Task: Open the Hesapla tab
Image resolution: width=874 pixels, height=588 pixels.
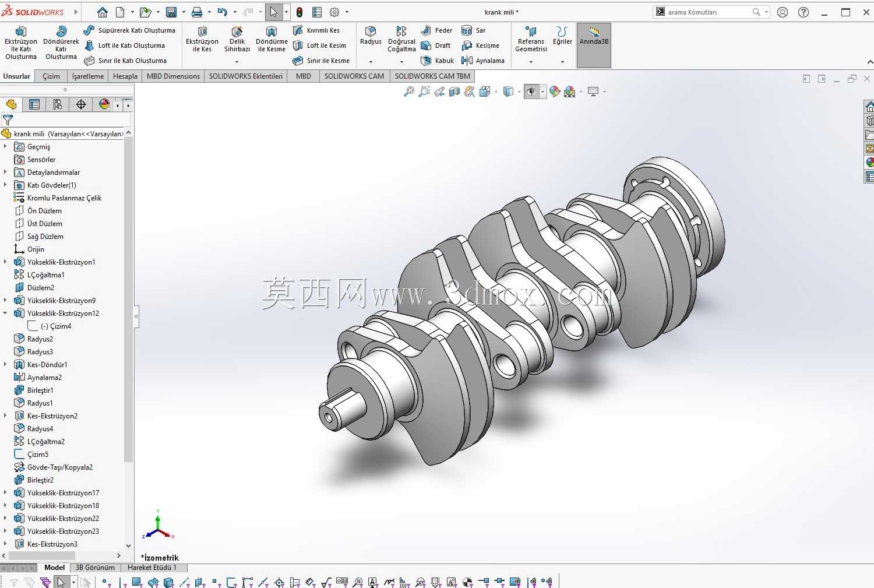Action: 125,76
